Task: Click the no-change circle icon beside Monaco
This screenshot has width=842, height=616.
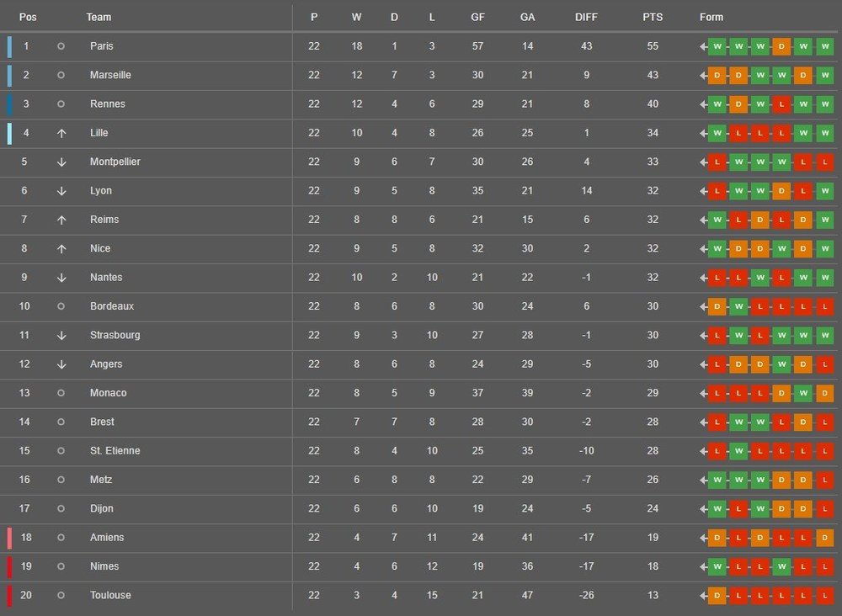Action: click(x=61, y=393)
